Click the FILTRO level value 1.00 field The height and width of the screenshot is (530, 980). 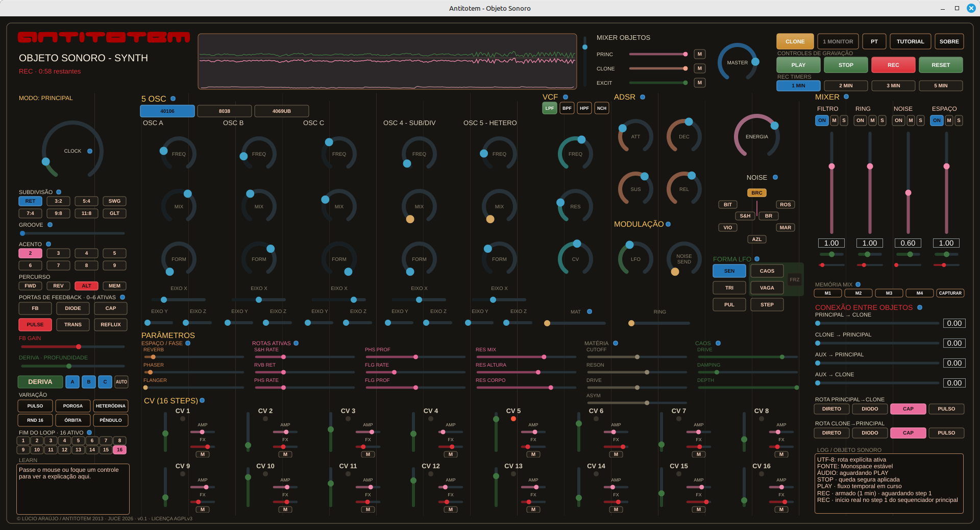(831, 243)
